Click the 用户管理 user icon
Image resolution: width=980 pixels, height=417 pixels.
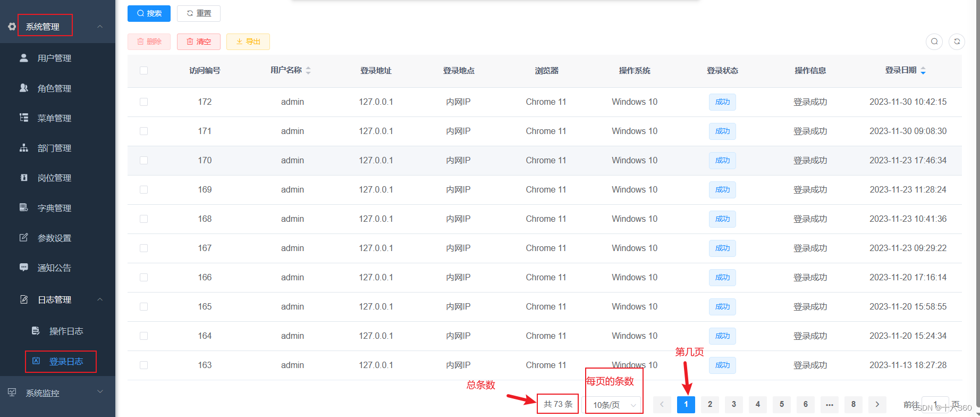tap(24, 58)
